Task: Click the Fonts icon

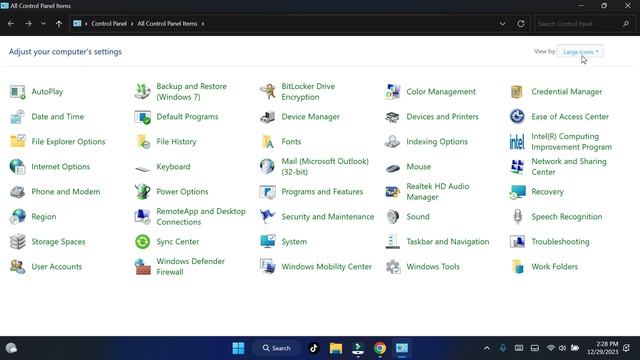Action: (x=267, y=142)
